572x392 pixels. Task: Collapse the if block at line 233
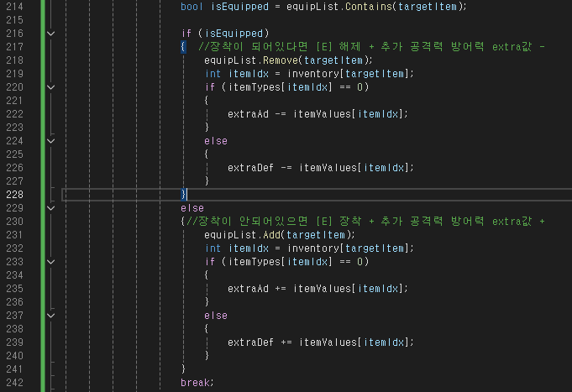51,262
